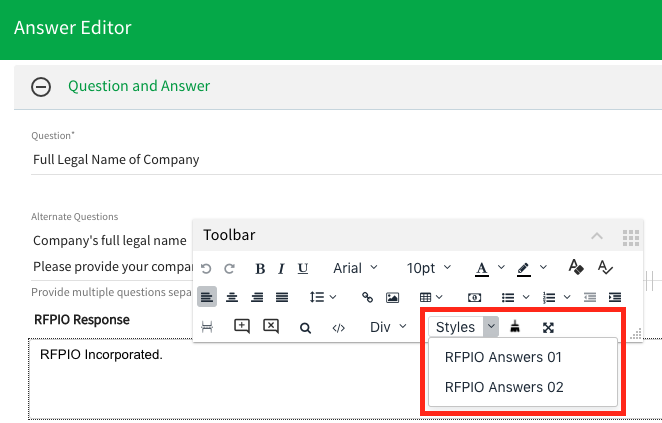Open the line height dropdown
The width and height of the screenshot is (662, 423).
pos(323,297)
